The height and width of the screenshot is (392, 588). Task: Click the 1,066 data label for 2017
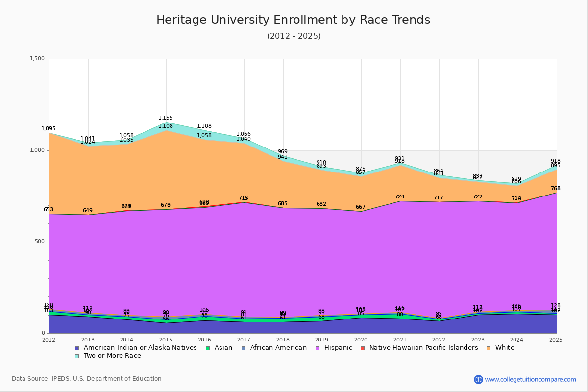pos(244,134)
